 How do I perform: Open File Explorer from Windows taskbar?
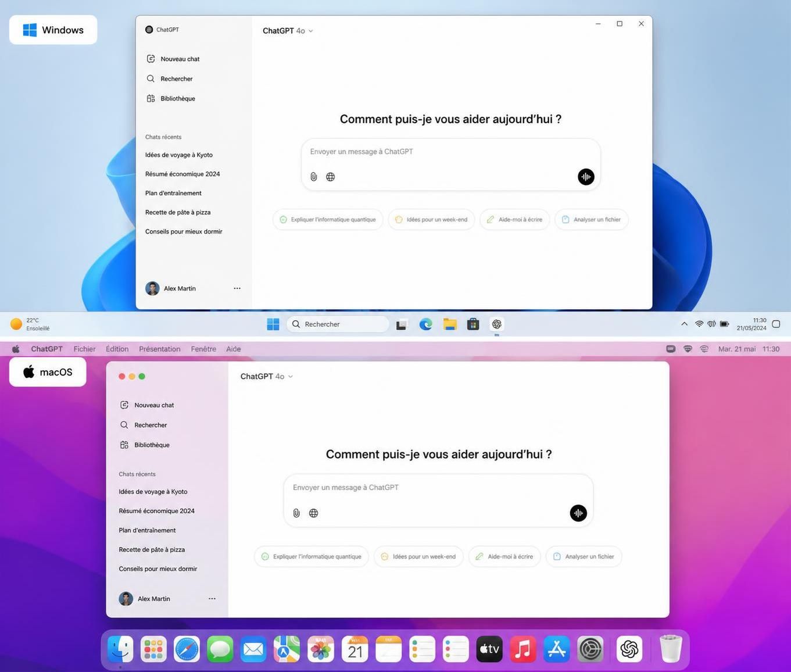point(450,324)
